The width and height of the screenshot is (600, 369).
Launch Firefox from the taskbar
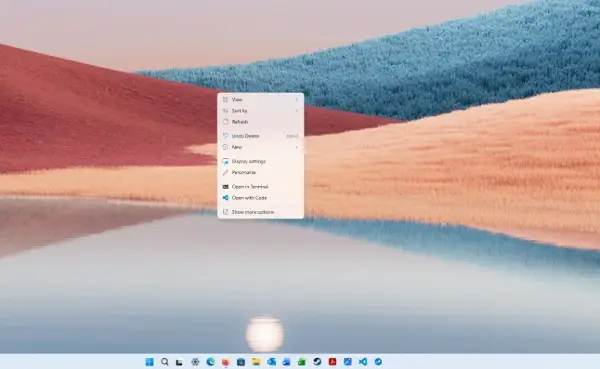pyautogui.click(x=225, y=362)
